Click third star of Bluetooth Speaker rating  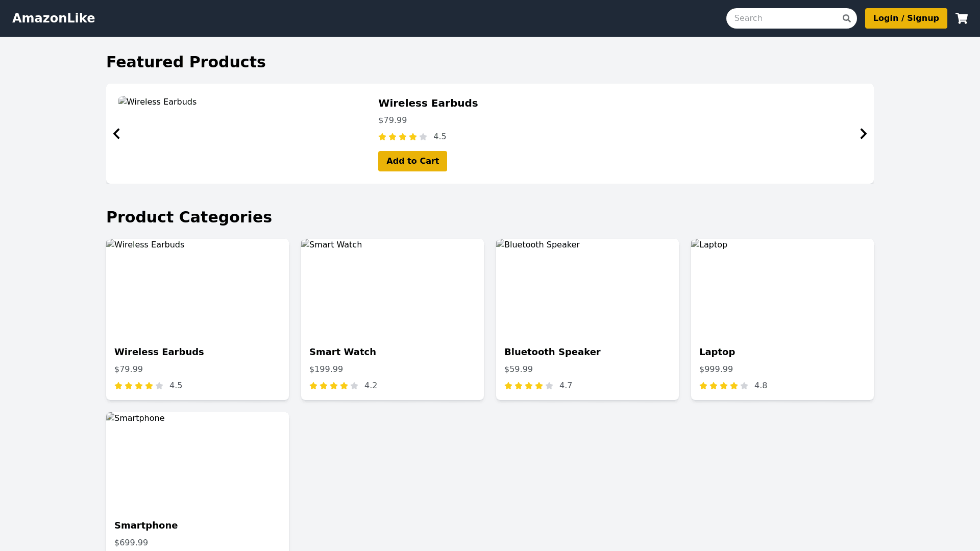pos(529,386)
